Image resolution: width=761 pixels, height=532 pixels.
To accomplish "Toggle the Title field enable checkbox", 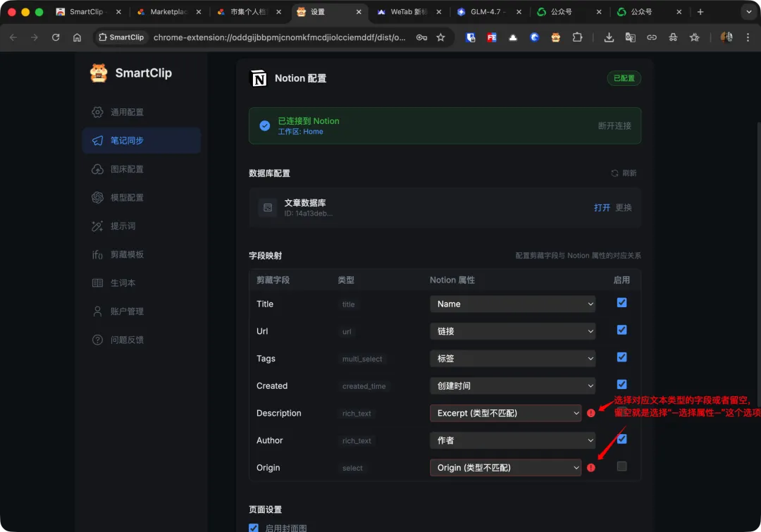I will pos(621,303).
